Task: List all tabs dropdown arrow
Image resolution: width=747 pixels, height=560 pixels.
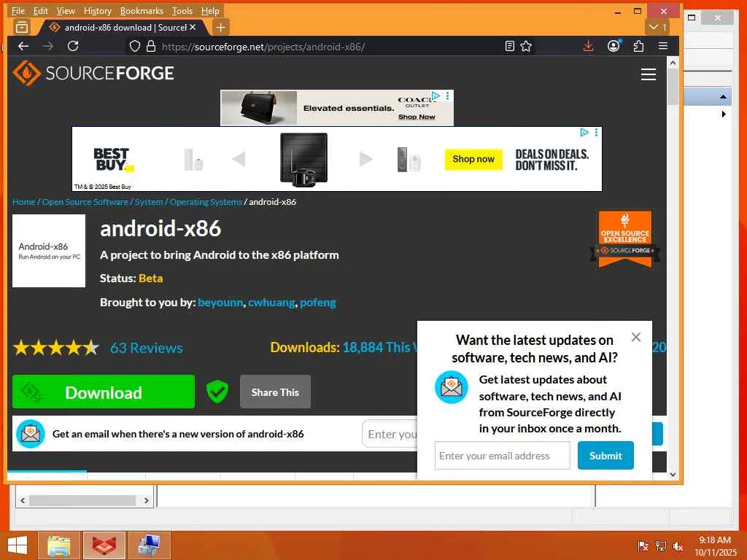Action: [x=657, y=27]
